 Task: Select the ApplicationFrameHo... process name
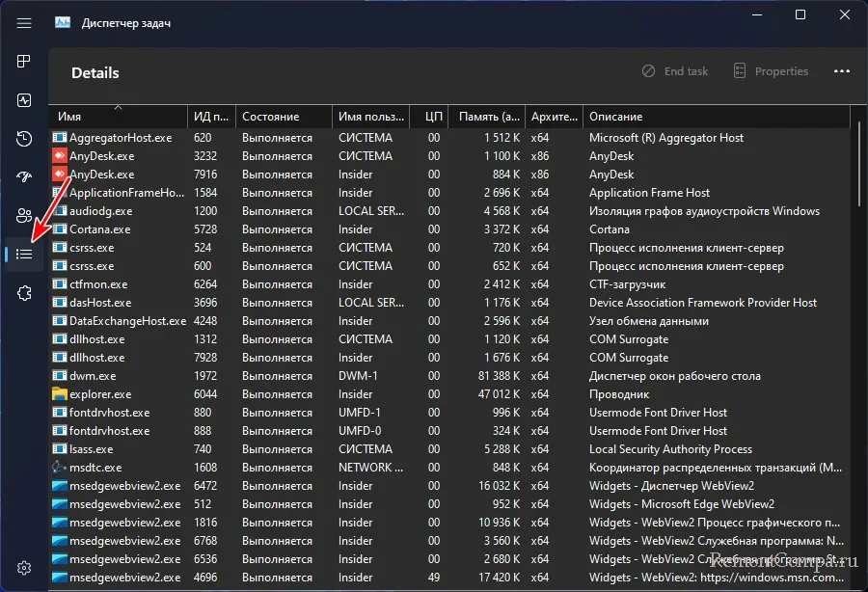(126, 193)
